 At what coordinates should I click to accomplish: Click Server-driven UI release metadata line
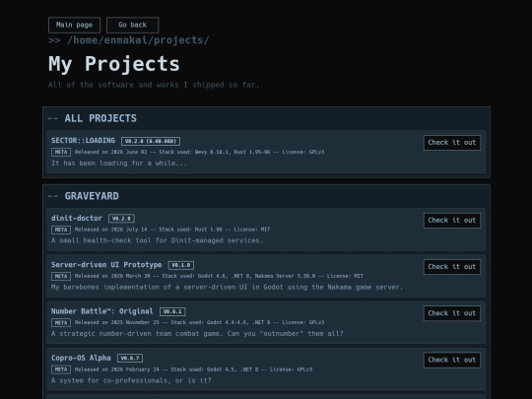(219, 276)
